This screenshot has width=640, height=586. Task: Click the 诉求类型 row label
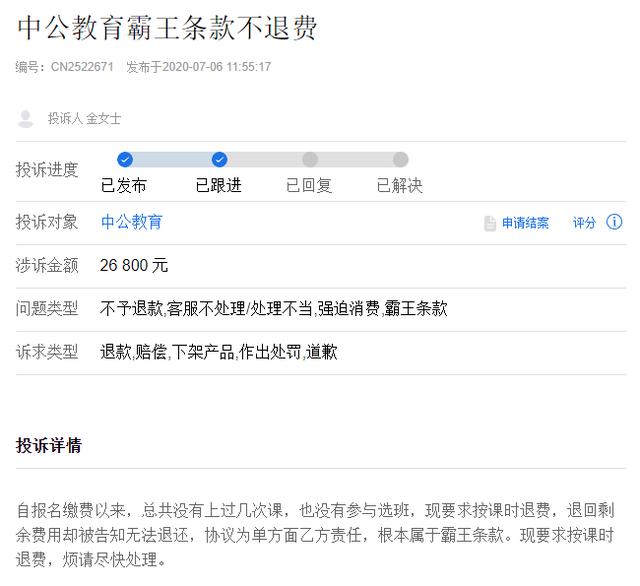(x=47, y=352)
